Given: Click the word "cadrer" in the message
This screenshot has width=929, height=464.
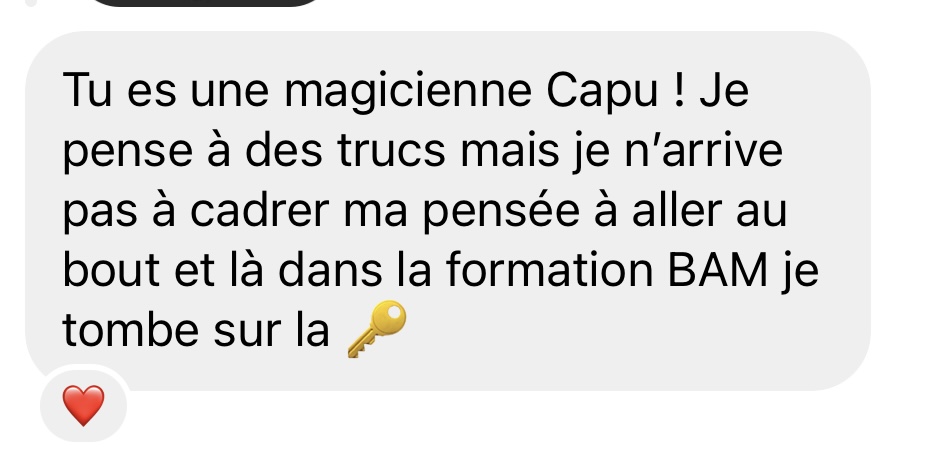Looking at the screenshot, I should tap(260, 210).
